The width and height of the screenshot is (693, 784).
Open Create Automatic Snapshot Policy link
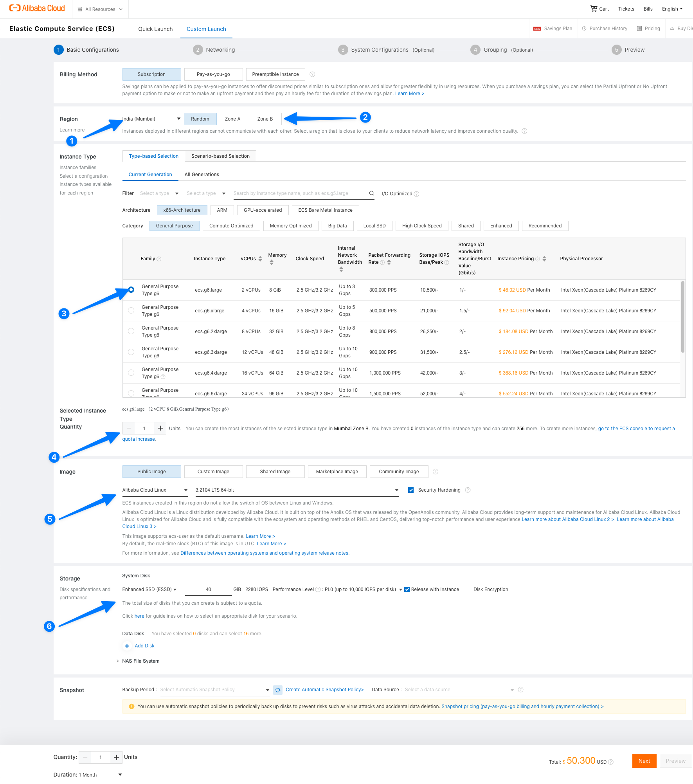click(324, 690)
